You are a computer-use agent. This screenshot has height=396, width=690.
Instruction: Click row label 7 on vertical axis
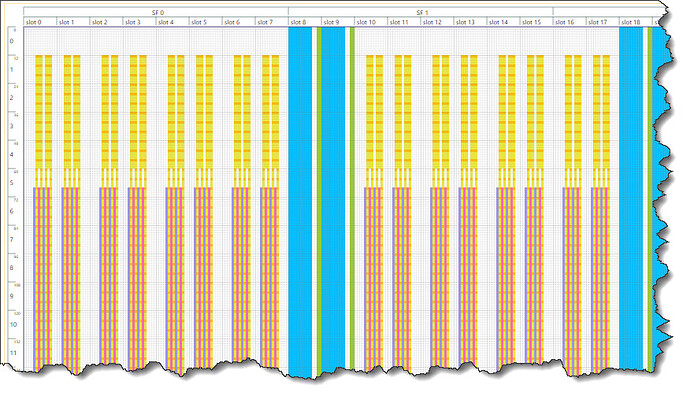pyautogui.click(x=12, y=239)
